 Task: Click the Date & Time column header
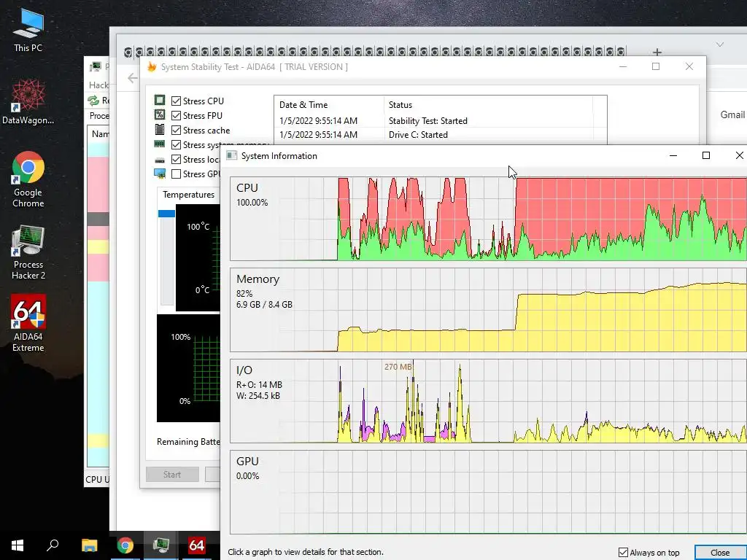coord(329,105)
